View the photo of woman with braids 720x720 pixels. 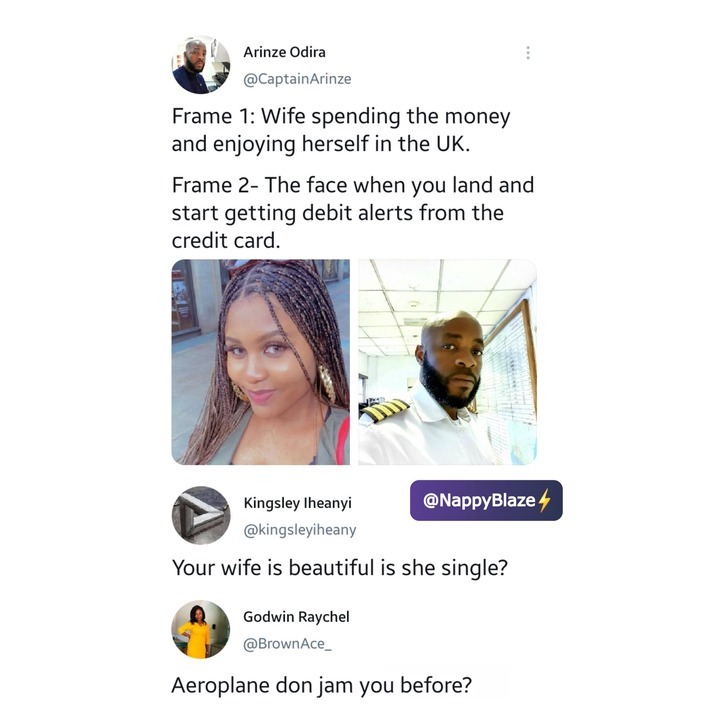(x=261, y=362)
